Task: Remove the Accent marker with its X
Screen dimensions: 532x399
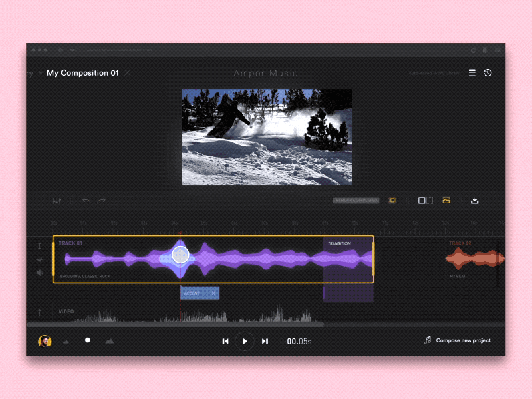Action: point(213,293)
